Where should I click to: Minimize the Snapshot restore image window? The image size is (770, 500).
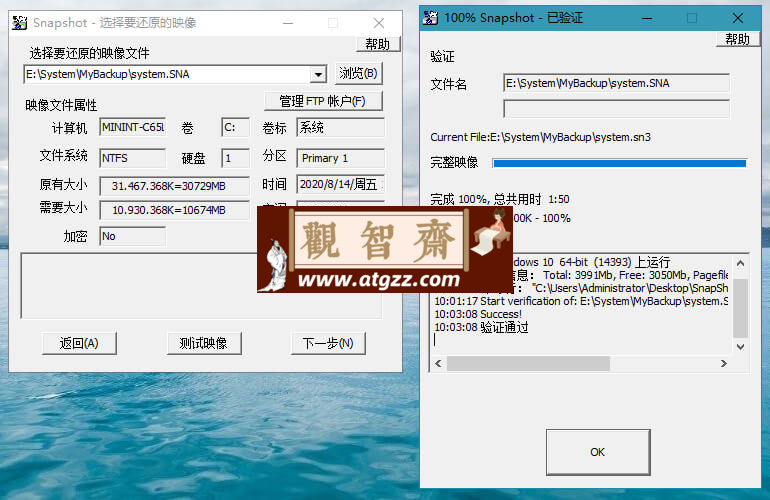point(288,23)
